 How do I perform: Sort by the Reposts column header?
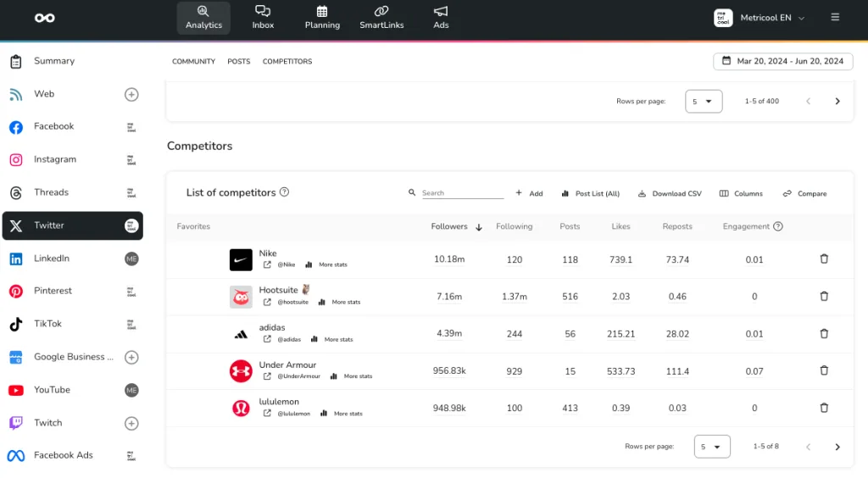[677, 226]
